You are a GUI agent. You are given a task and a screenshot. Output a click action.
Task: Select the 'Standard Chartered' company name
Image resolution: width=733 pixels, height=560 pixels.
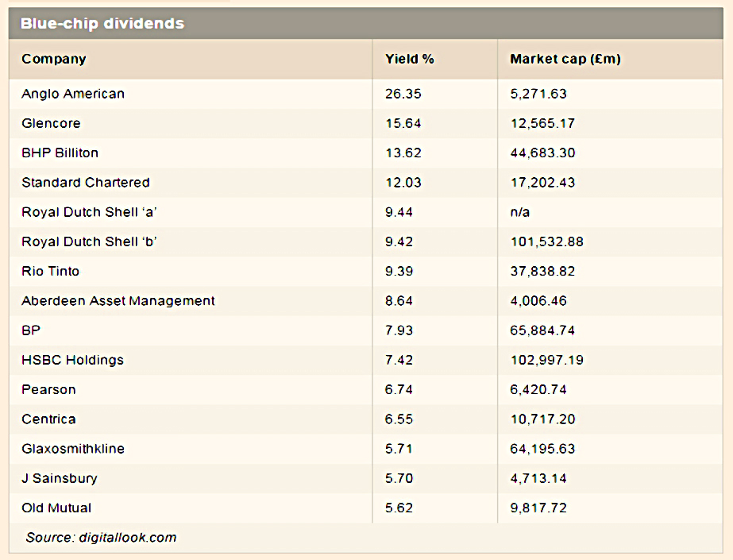click(86, 183)
